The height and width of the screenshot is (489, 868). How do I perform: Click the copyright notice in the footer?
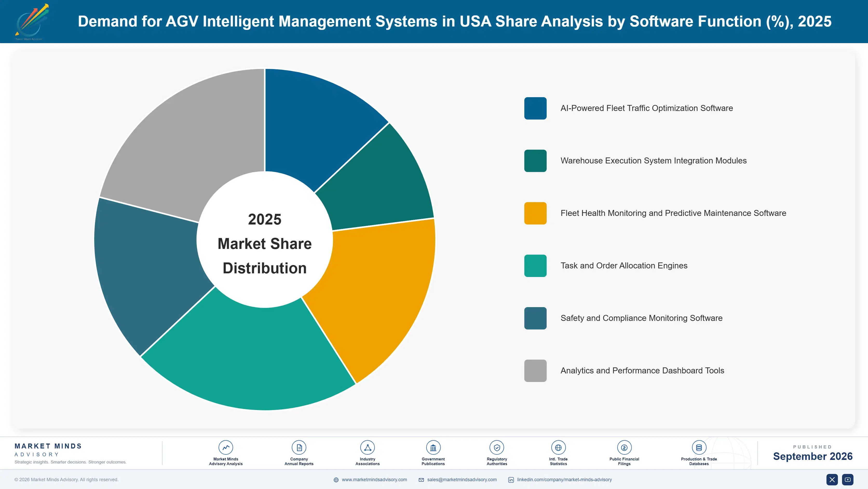(66, 480)
